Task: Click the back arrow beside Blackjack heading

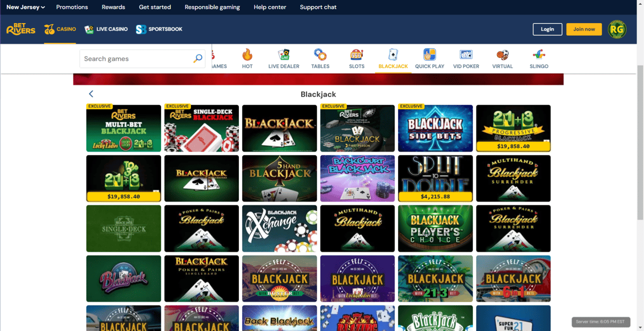Action: [91, 94]
